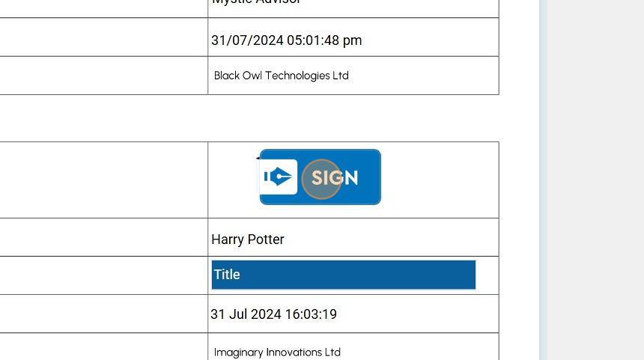Click the pen nib icon on the Sign button
The width and height of the screenshot is (644, 360).
coord(279,177)
